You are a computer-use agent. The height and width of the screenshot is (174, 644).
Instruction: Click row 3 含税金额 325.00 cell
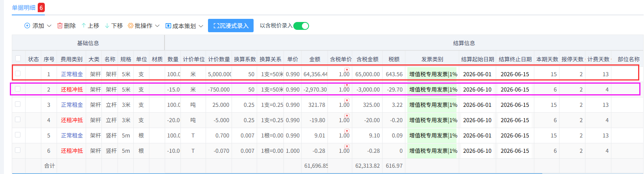tap(367, 104)
